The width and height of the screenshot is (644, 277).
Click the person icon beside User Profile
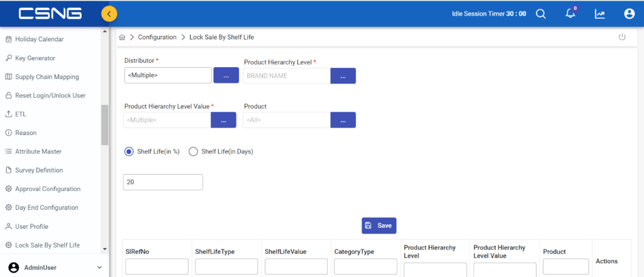coord(8,227)
